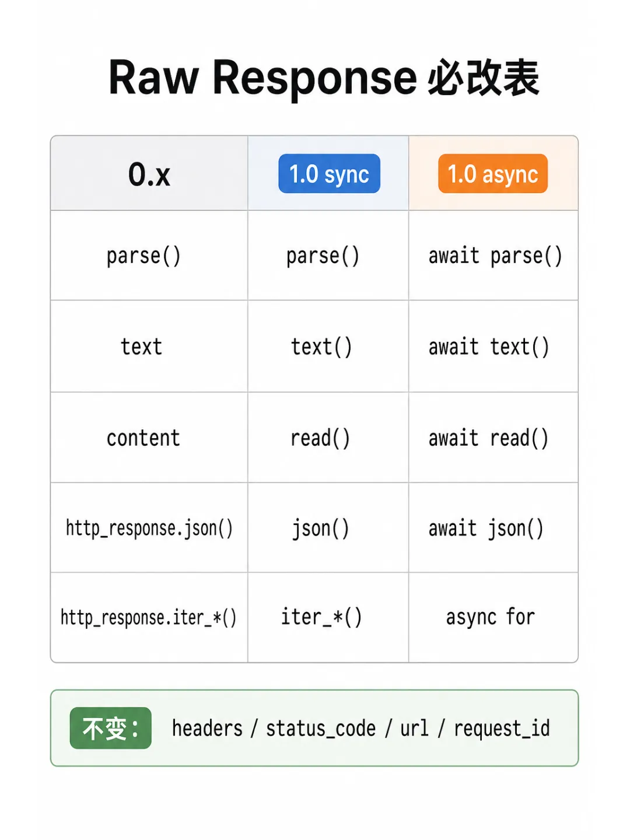Image resolution: width=630 pixels, height=840 pixels.
Task: Click the sync text() cell
Action: click(x=328, y=346)
